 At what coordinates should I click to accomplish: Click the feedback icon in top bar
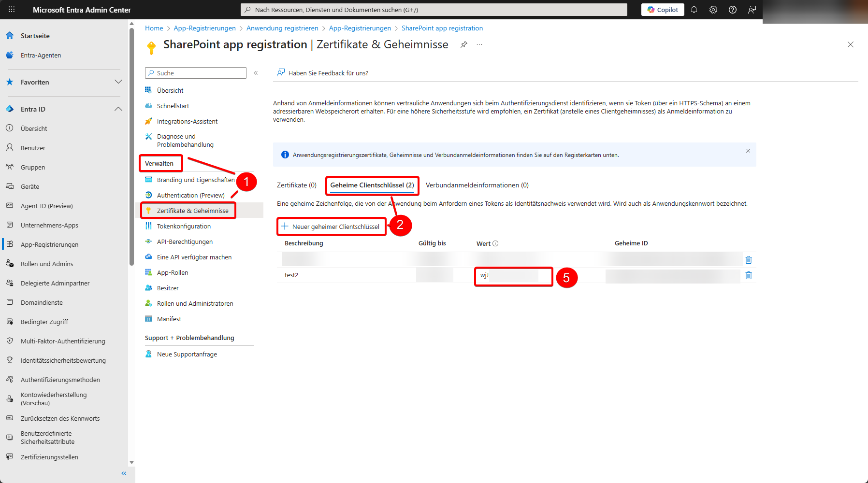[x=752, y=10]
